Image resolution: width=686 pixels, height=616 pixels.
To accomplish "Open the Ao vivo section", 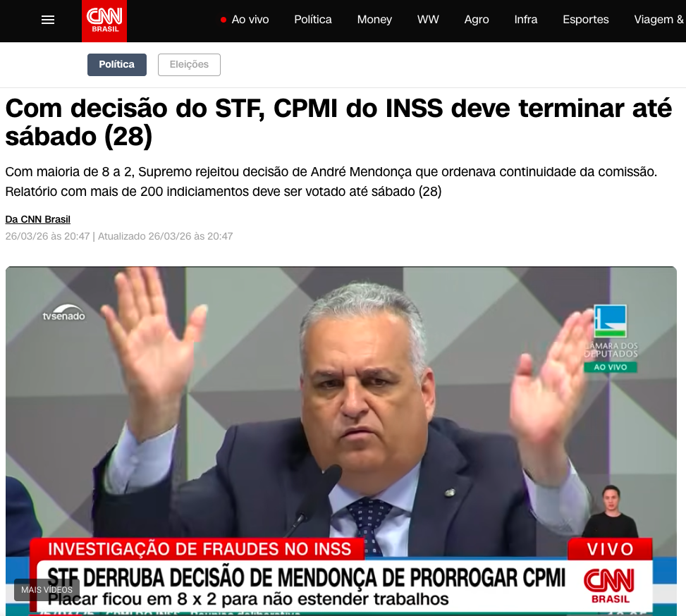I will (x=250, y=20).
